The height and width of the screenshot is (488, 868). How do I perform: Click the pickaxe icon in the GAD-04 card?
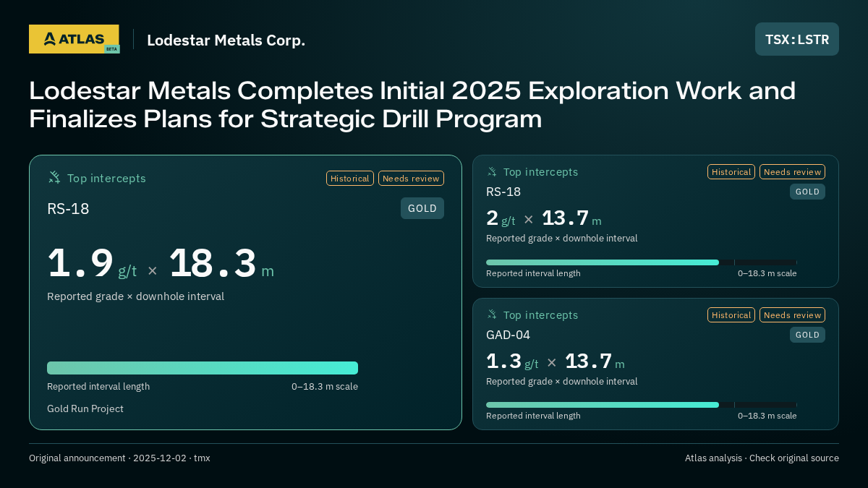(x=492, y=315)
